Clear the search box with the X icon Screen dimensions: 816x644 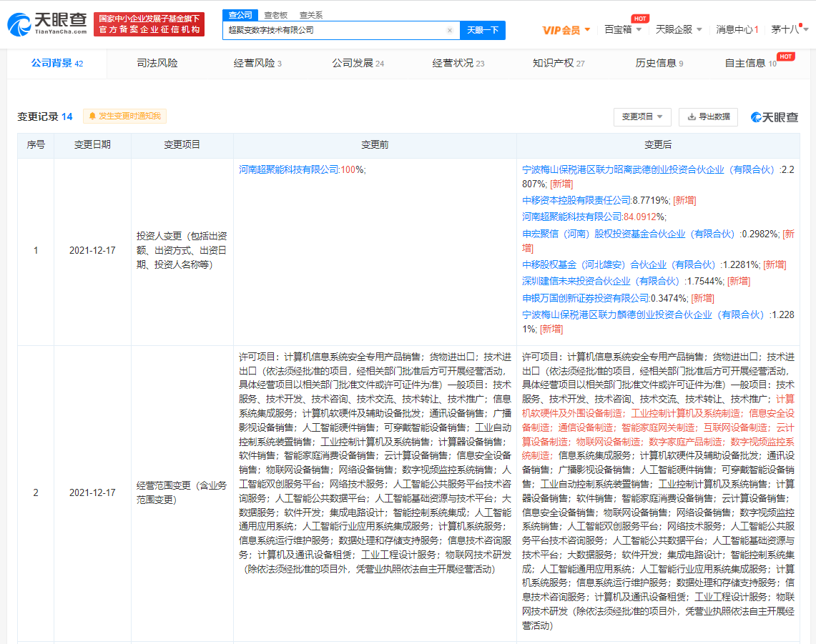point(449,31)
